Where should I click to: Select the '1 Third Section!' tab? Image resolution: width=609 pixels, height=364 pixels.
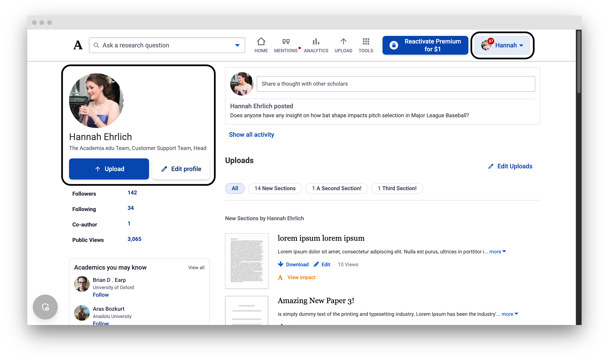397,188
